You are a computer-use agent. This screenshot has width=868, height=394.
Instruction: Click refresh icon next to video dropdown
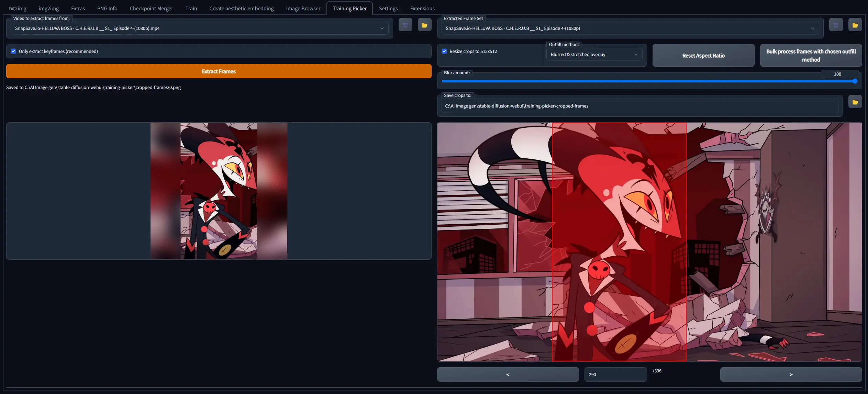tap(405, 25)
